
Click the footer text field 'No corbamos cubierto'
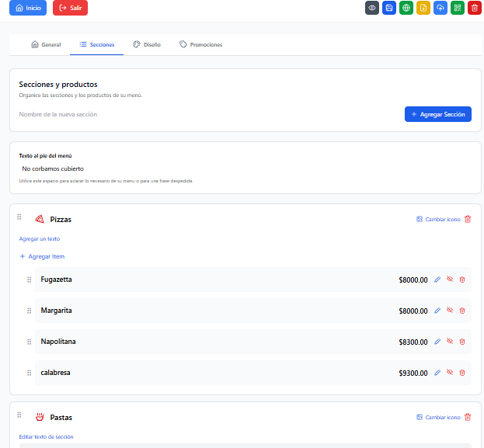245,168
